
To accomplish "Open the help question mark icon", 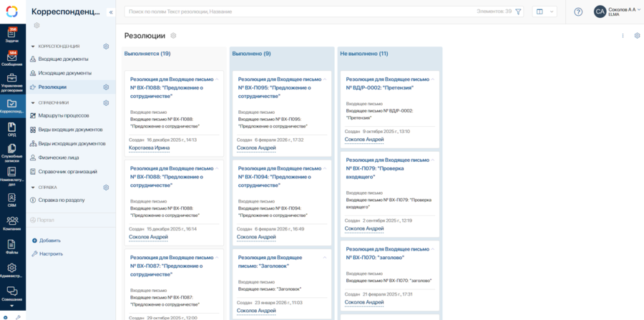I will click(578, 11).
